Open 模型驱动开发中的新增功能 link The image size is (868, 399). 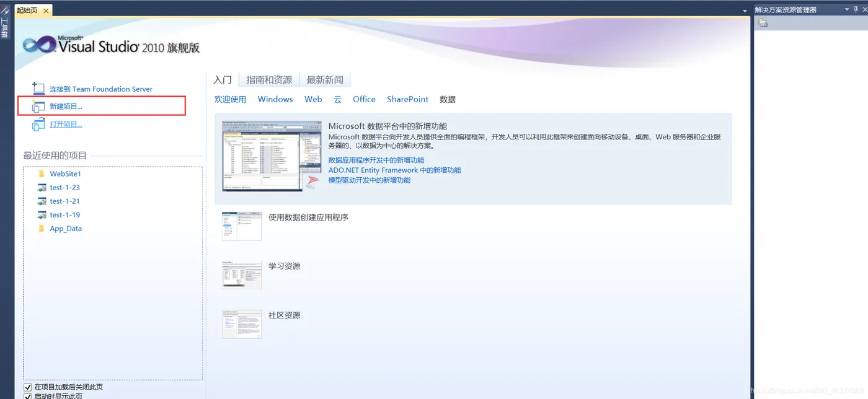tap(370, 180)
